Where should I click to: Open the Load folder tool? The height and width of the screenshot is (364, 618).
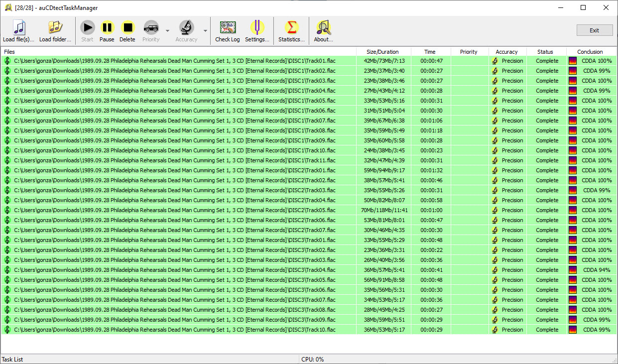(55, 31)
